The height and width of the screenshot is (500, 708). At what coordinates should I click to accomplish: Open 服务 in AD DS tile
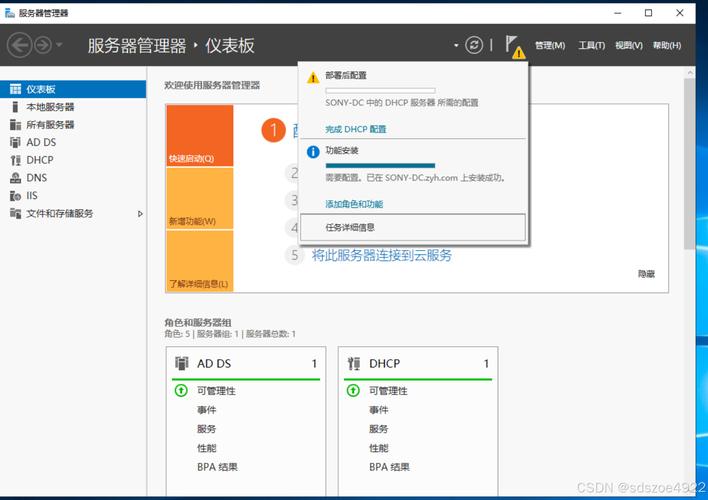click(206, 429)
